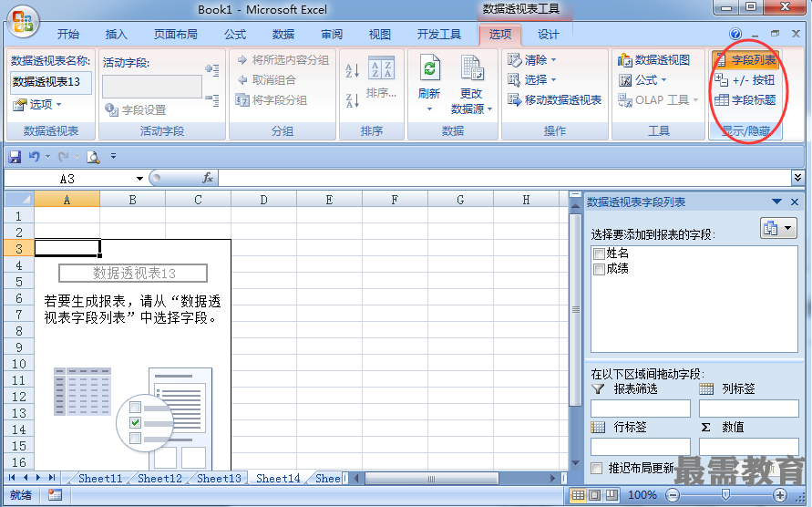Screen dimensions: 812x507
Task: Click the formula bar input area
Action: point(505,179)
